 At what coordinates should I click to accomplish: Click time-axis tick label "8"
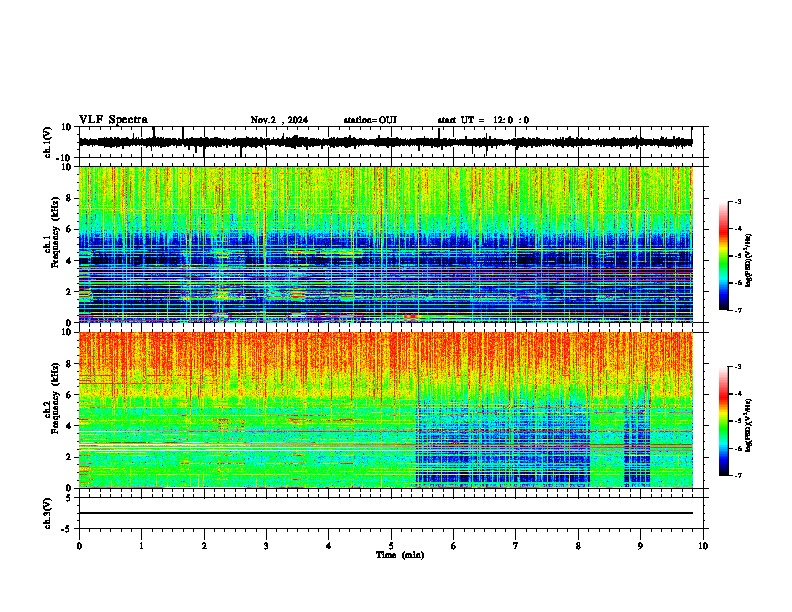578,546
